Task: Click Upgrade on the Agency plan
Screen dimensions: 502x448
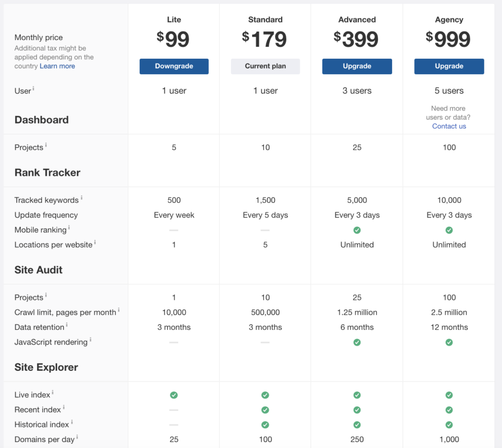Action: click(x=449, y=66)
